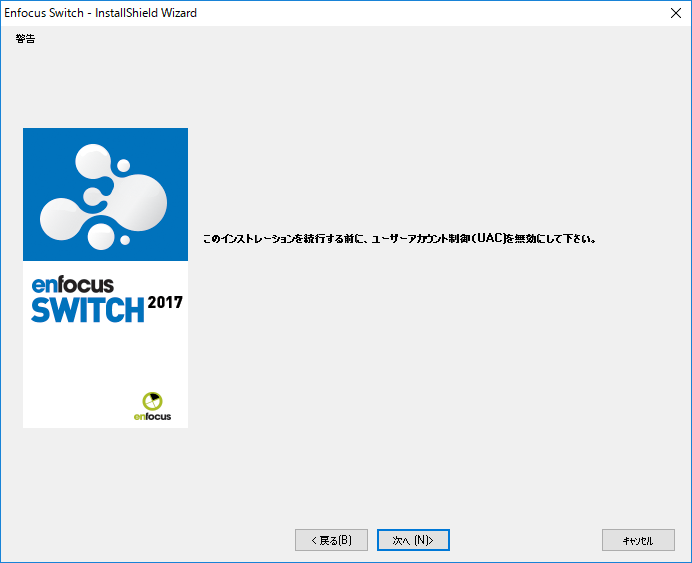692x563 pixels.
Task: Select the UAC warning message text
Action: coord(399,239)
